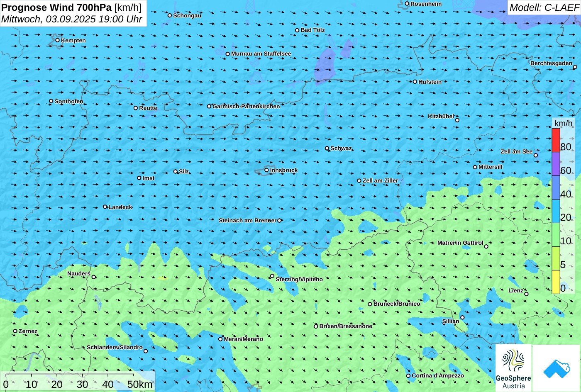
Task: Select the Sonthofen location marker
Action: pyautogui.click(x=51, y=101)
